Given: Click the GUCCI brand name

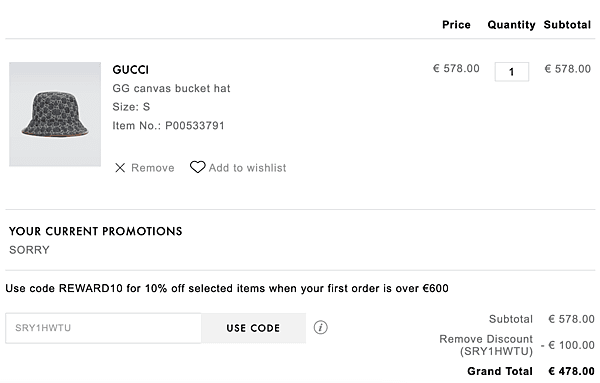Looking at the screenshot, I should (x=130, y=70).
